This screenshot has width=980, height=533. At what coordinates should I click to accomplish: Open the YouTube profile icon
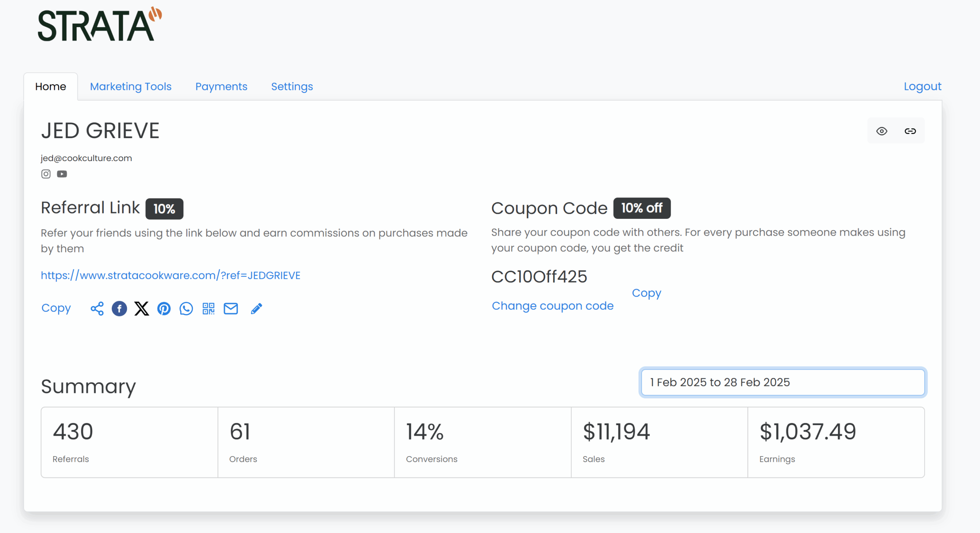pos(62,174)
